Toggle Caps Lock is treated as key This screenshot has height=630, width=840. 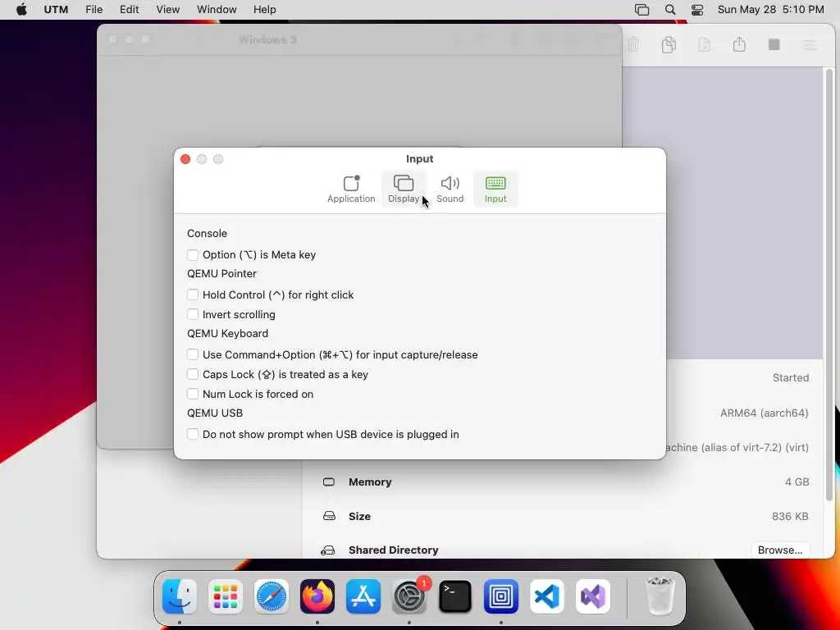coord(193,374)
